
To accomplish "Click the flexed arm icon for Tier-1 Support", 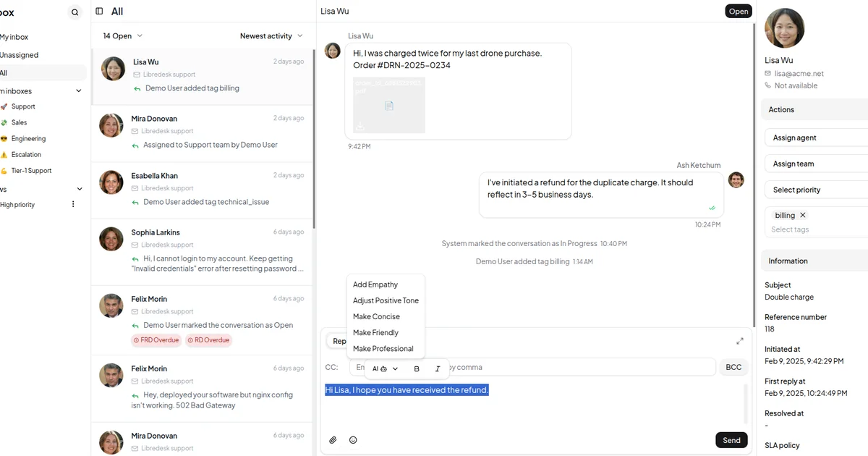I will [x=4, y=170].
